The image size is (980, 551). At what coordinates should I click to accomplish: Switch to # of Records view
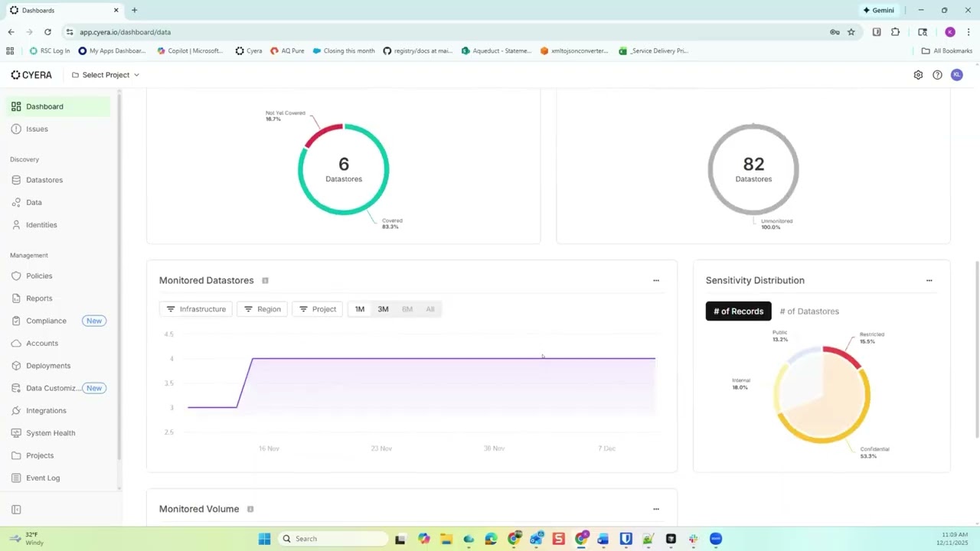(739, 311)
